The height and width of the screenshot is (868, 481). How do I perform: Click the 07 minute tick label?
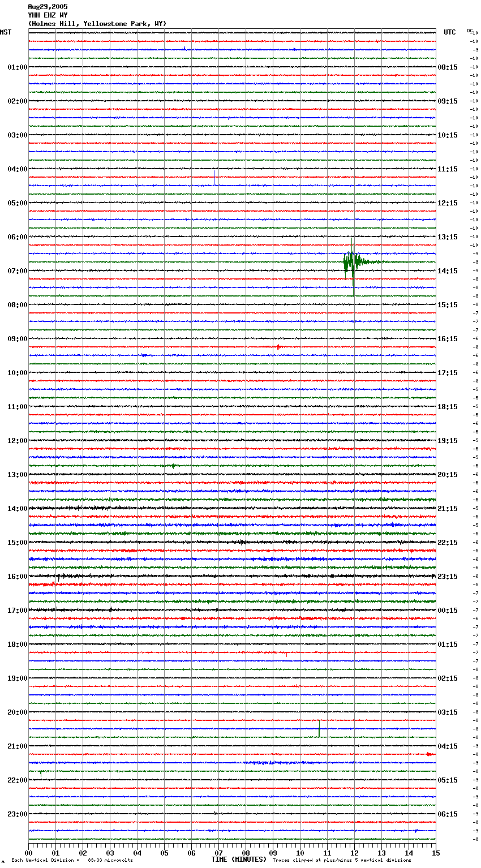pos(219,853)
